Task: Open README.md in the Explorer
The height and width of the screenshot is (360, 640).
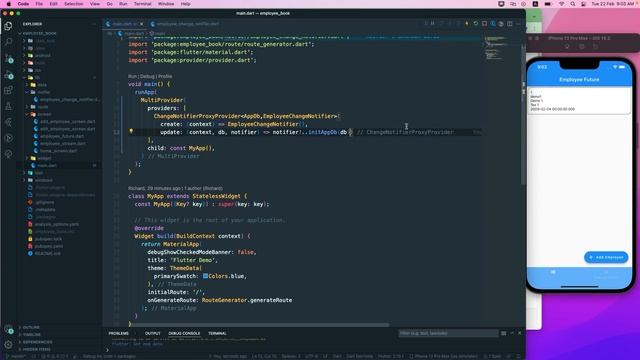Action: tap(47, 254)
